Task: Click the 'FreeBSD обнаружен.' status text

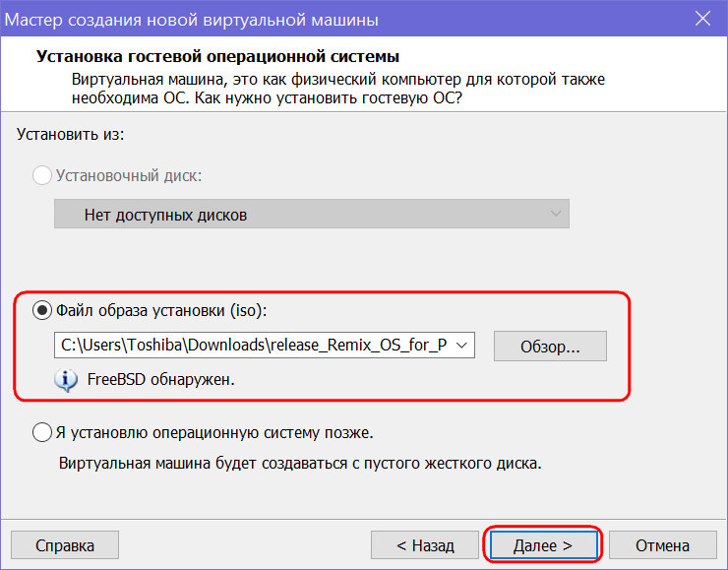Action: [x=160, y=380]
